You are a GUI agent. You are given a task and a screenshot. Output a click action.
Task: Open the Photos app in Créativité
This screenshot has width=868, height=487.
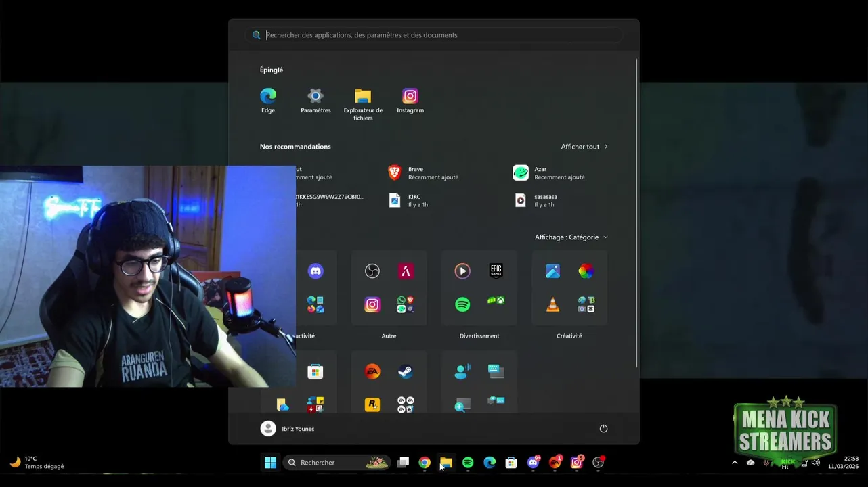tap(552, 271)
